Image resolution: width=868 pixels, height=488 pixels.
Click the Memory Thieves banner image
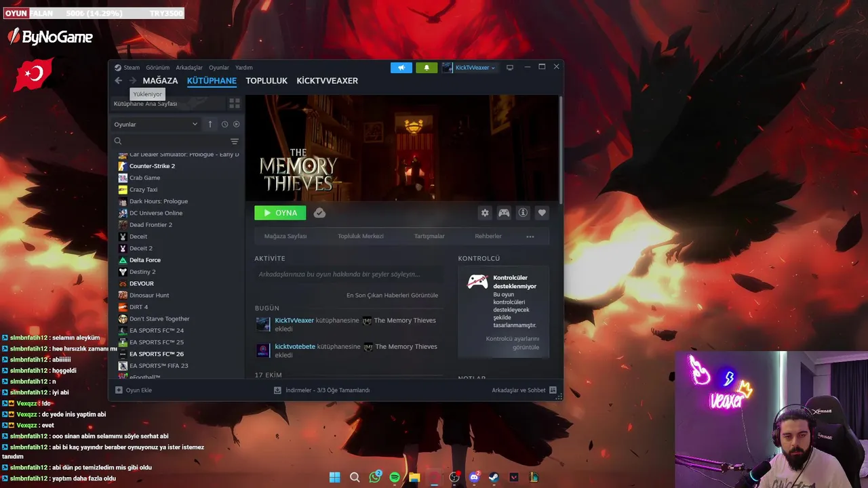tap(402, 148)
